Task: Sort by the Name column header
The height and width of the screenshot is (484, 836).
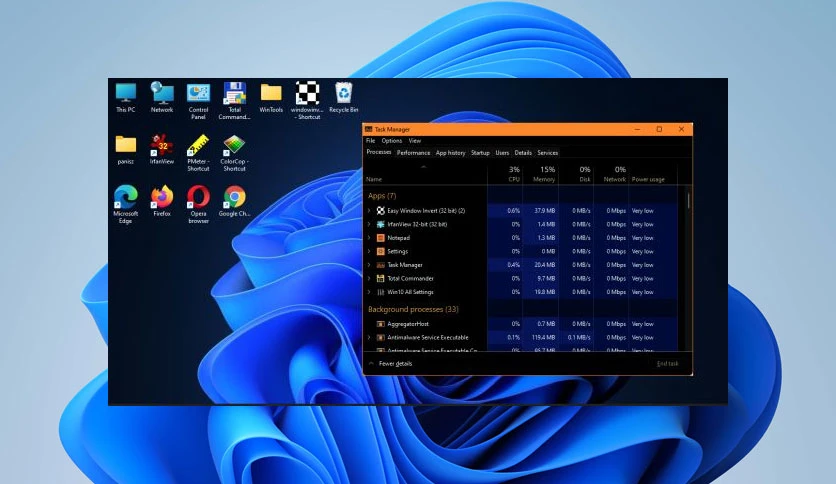Action: [425, 174]
